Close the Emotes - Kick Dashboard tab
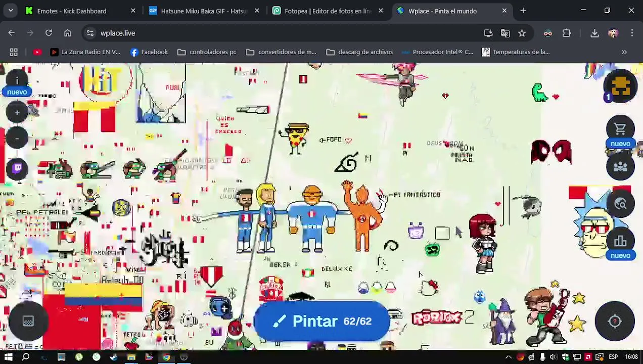 pyautogui.click(x=133, y=11)
